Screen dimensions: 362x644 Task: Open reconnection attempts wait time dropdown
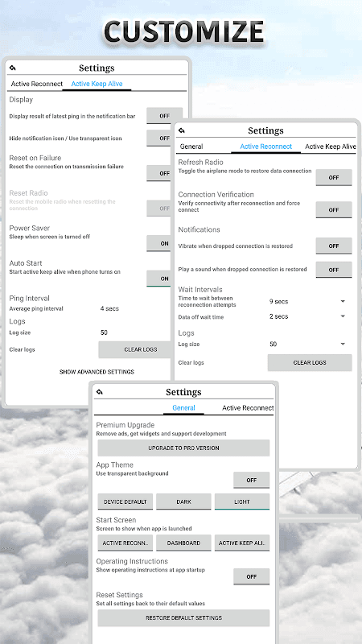pos(308,301)
